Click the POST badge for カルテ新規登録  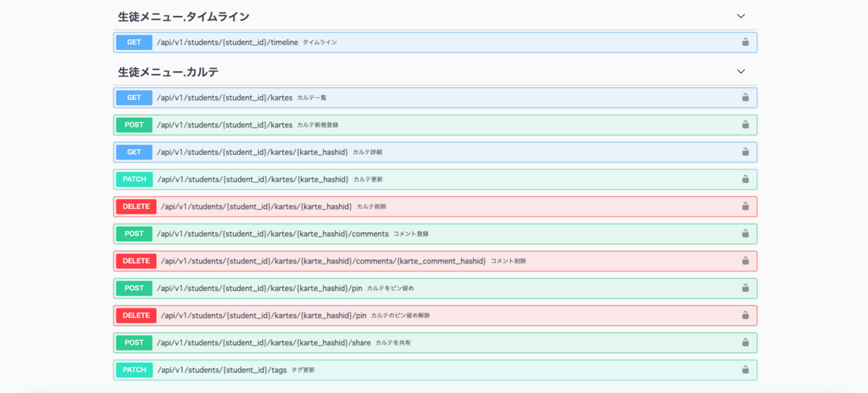134,124
